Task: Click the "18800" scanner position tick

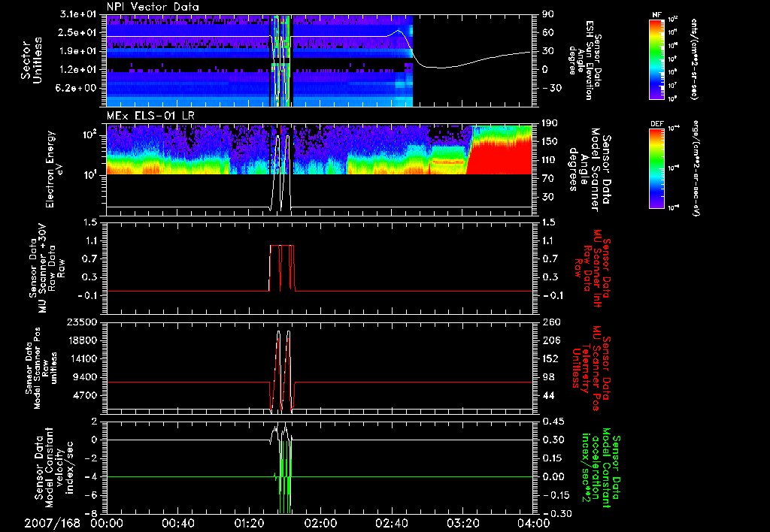Action: 83,340
